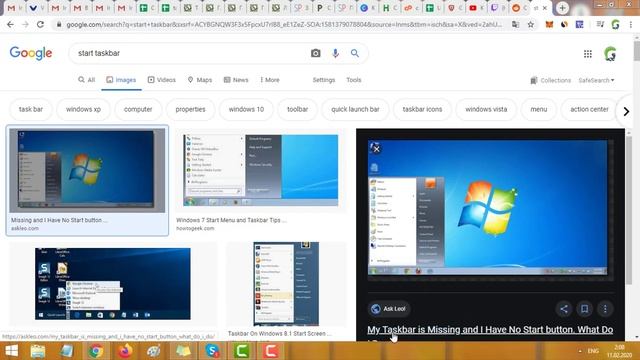This screenshot has width=640, height=360.
Task: Click Ask Leo! source badge
Action: pos(389,309)
